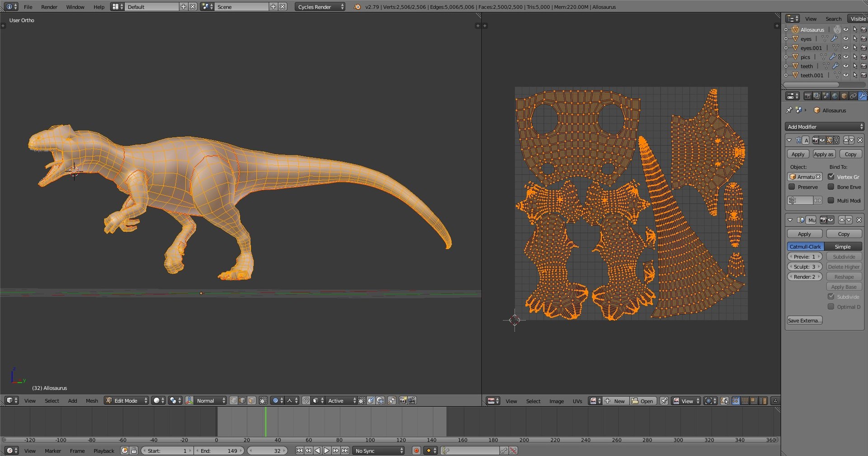Viewport: 868px width, 456px height.
Task: Move the Multires modifier down in the stack
Action: [849, 220]
